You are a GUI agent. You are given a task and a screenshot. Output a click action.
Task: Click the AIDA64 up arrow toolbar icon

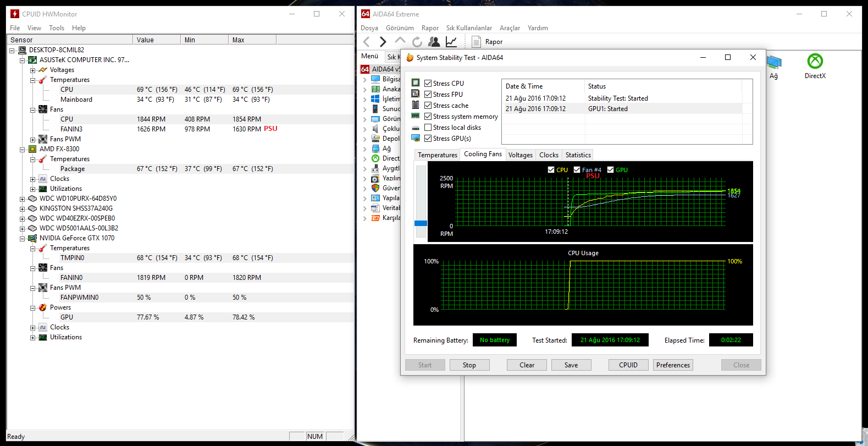400,41
